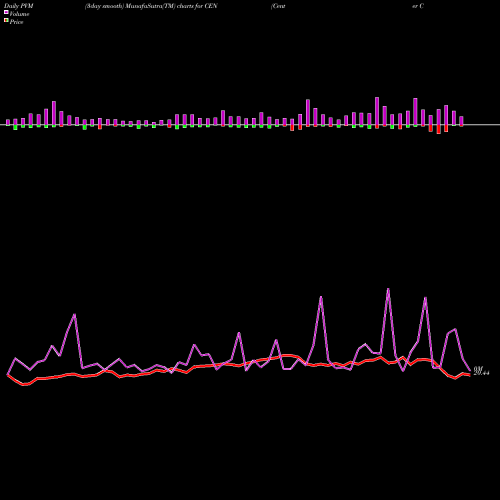The width and height of the screenshot is (500, 500).
Task: Click the Price legend color swatch
Action: click(6, 21)
